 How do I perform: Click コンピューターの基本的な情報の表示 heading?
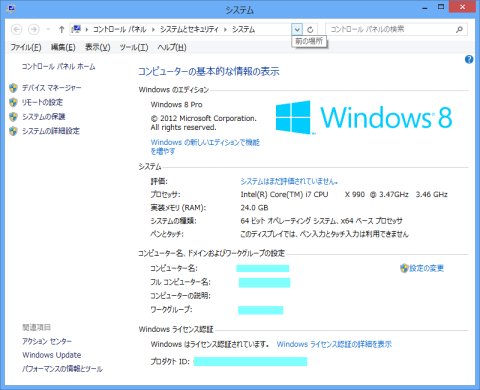tap(209, 72)
